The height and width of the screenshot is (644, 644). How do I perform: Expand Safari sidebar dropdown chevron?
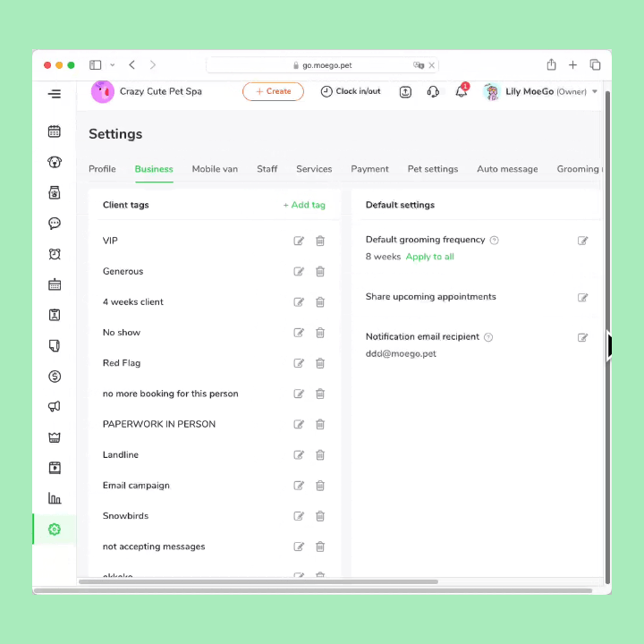tap(112, 65)
